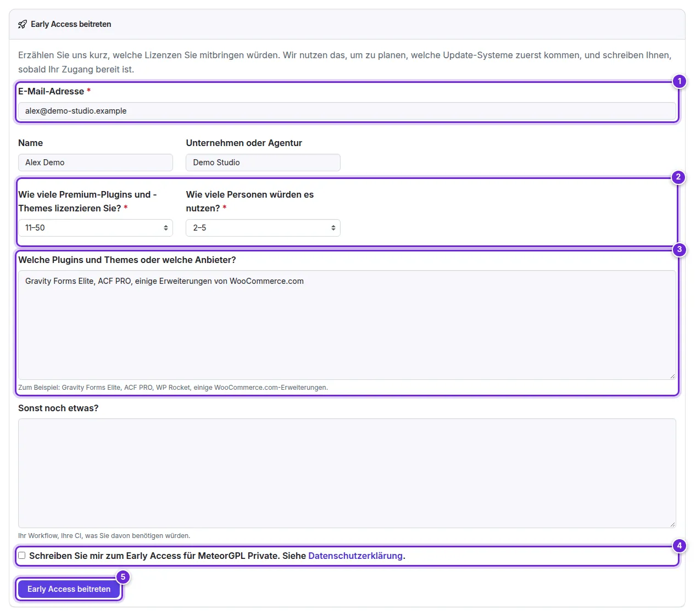Submit with the Early Access beitreten button
The height and width of the screenshot is (616, 696).
69,589
